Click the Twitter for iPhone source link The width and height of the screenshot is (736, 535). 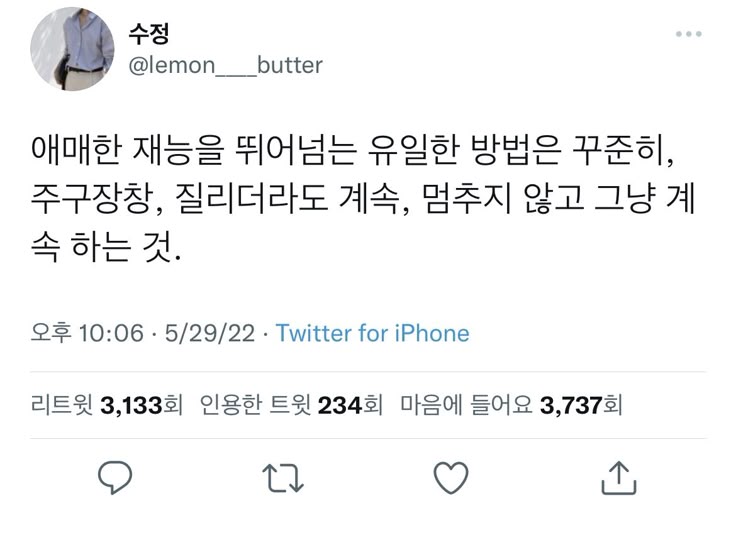(372, 333)
